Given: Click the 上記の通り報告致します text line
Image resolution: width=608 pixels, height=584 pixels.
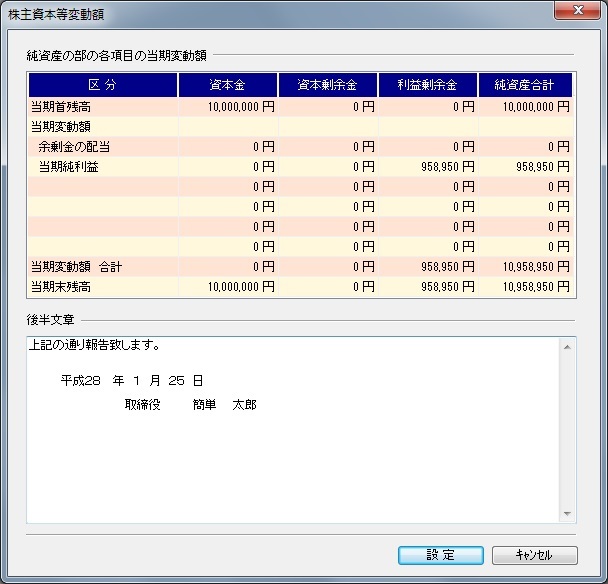Looking at the screenshot, I should 96,347.
